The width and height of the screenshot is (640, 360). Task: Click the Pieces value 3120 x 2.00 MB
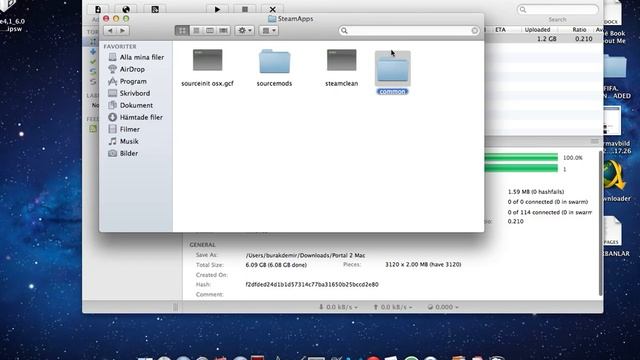(x=423, y=264)
